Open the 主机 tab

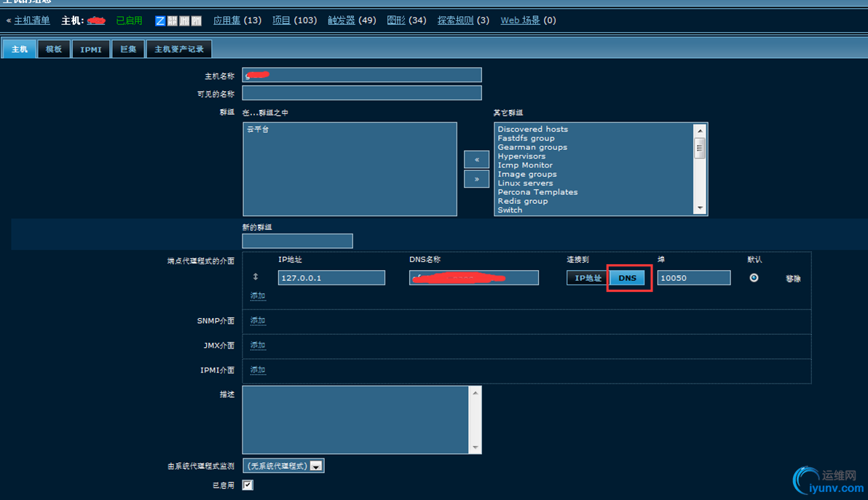(x=20, y=49)
